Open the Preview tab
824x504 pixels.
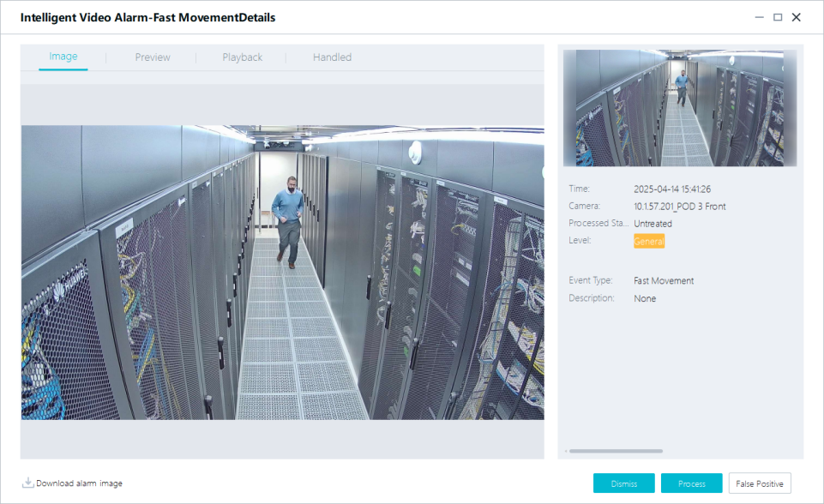153,57
